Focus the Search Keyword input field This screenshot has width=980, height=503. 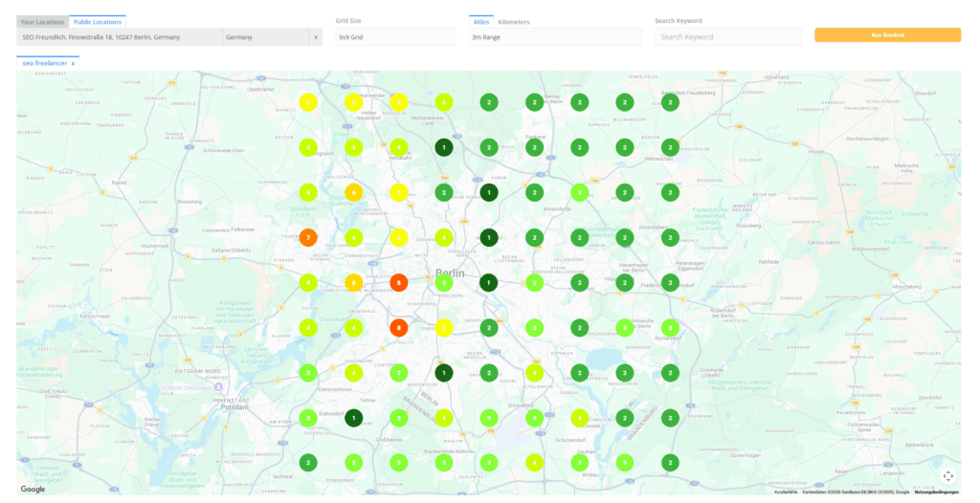(728, 37)
